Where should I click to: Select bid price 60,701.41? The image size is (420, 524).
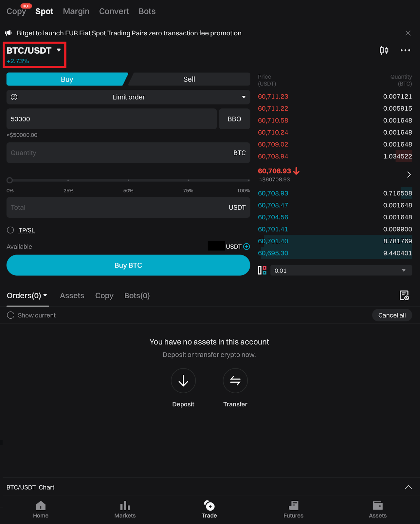(273, 229)
